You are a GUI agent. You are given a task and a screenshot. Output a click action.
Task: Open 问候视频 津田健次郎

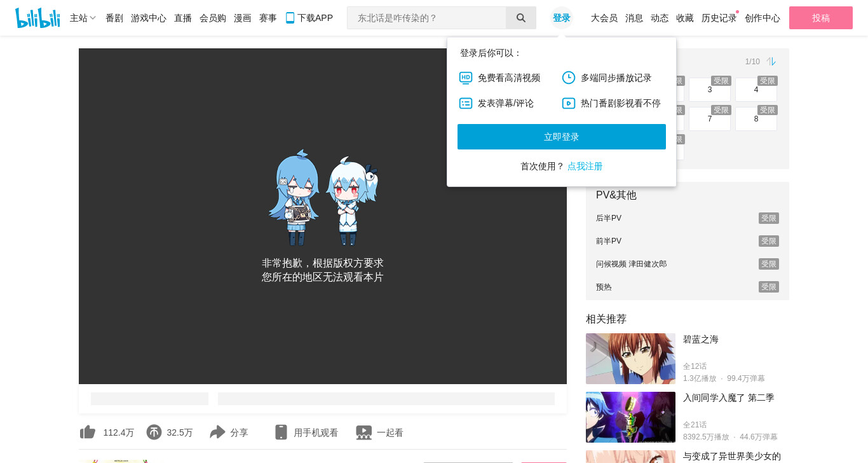688,264
